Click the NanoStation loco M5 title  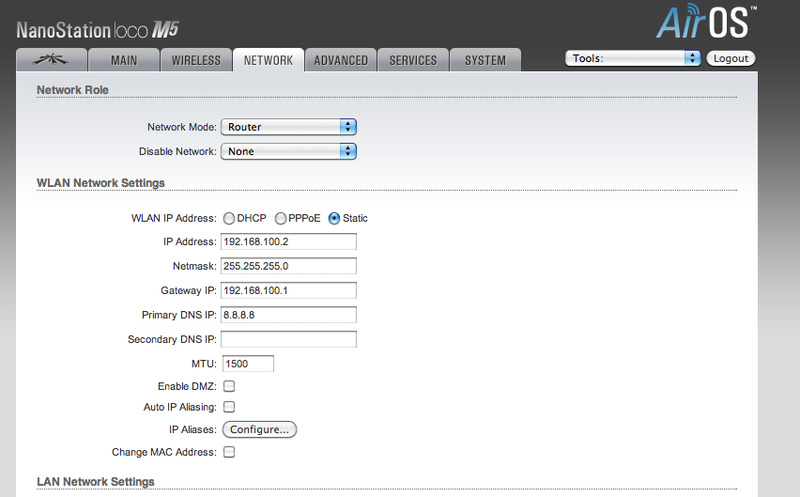click(x=97, y=30)
